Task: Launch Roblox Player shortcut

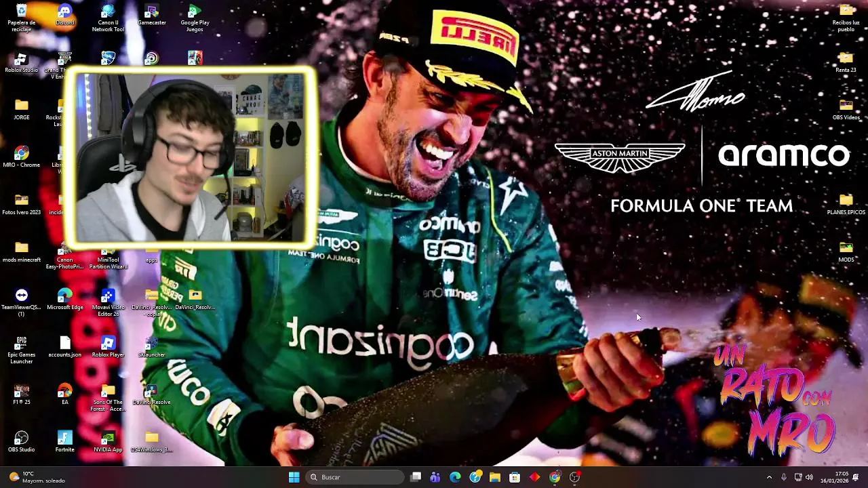Action: [108, 347]
